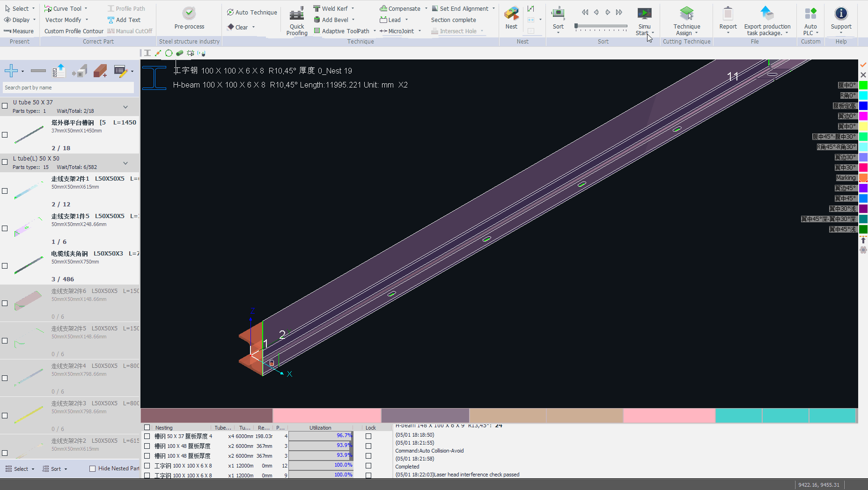Open Support help
The image size is (868, 490).
[x=841, y=19]
